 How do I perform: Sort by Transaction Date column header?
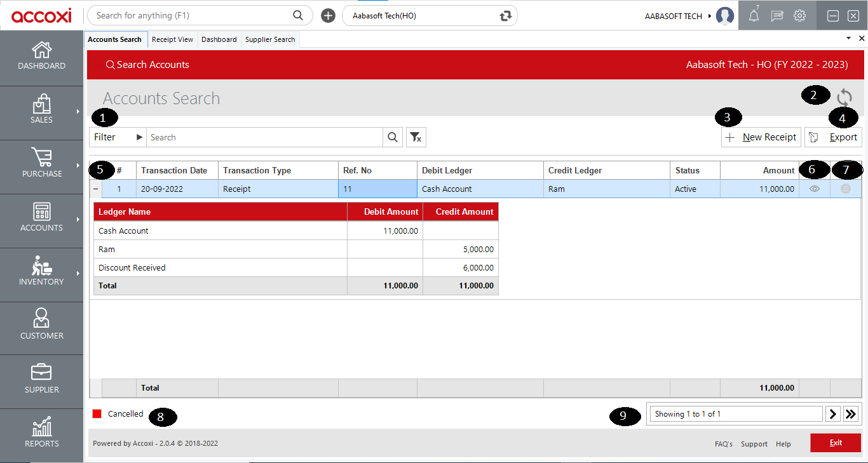(177, 170)
